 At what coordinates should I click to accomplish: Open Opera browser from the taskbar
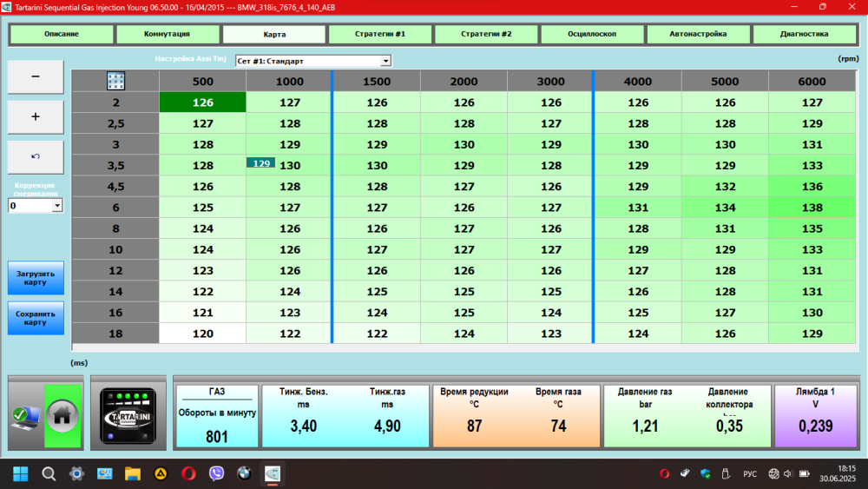pos(188,473)
